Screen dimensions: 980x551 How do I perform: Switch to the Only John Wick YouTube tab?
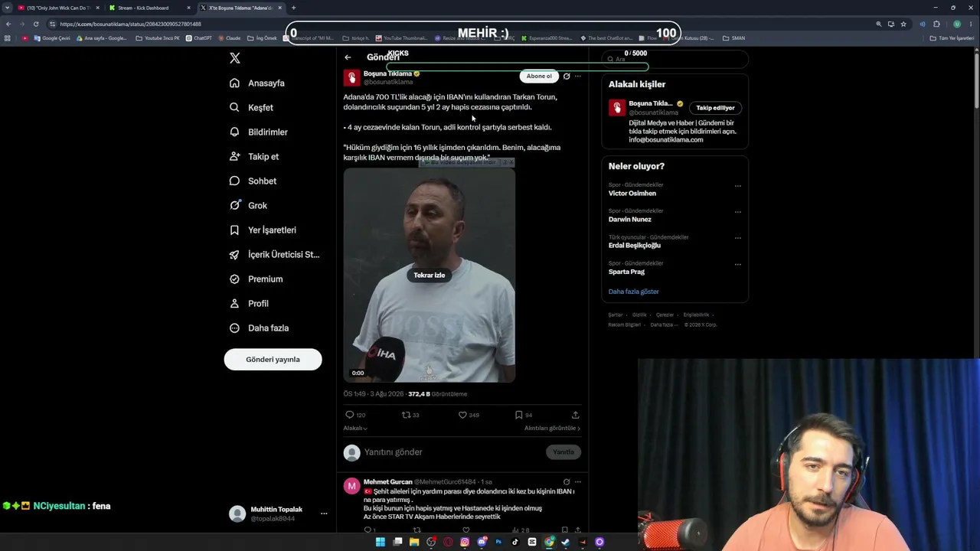point(58,8)
